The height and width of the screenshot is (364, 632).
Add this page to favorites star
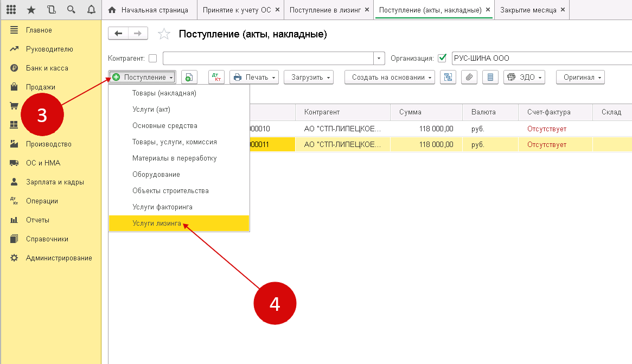(x=164, y=34)
